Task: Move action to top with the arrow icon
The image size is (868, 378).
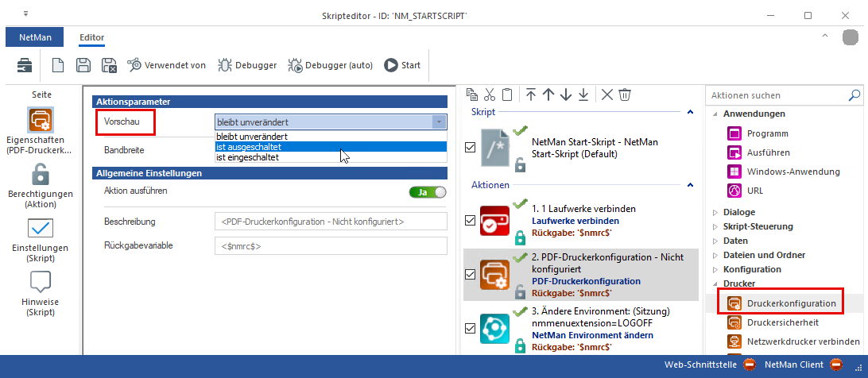Action: 531,94
